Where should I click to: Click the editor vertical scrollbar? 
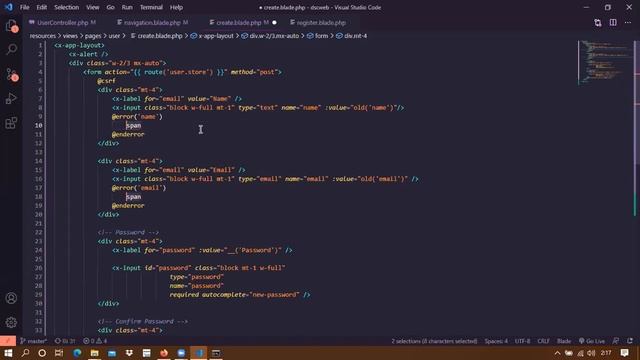point(636,188)
